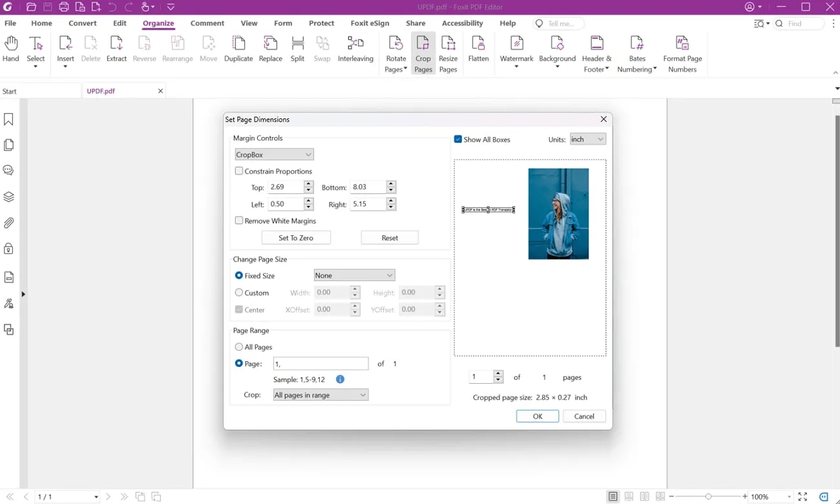Select the Hand tool
840x504 pixels.
tap(10, 48)
